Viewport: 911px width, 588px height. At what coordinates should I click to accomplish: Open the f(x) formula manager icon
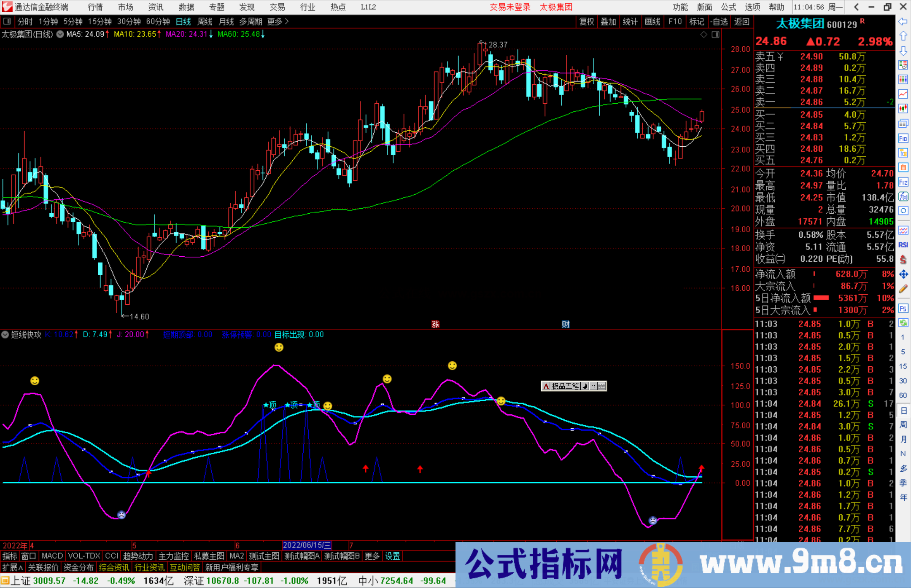(x=903, y=196)
